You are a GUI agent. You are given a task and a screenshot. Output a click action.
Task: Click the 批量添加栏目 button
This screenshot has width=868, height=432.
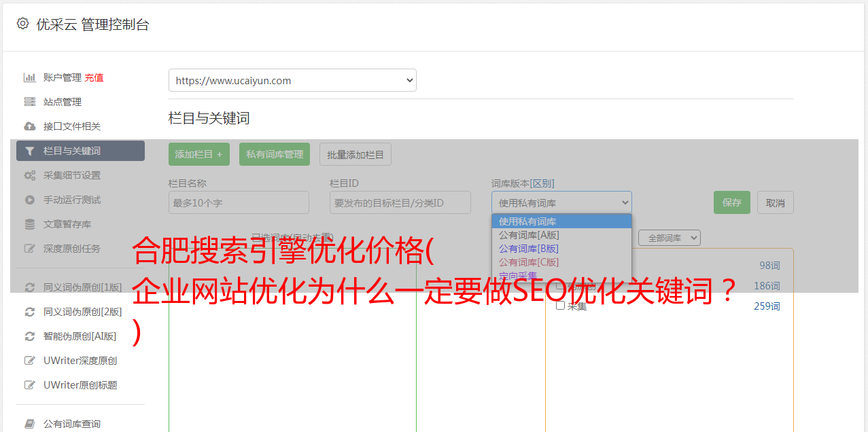pyautogui.click(x=355, y=154)
